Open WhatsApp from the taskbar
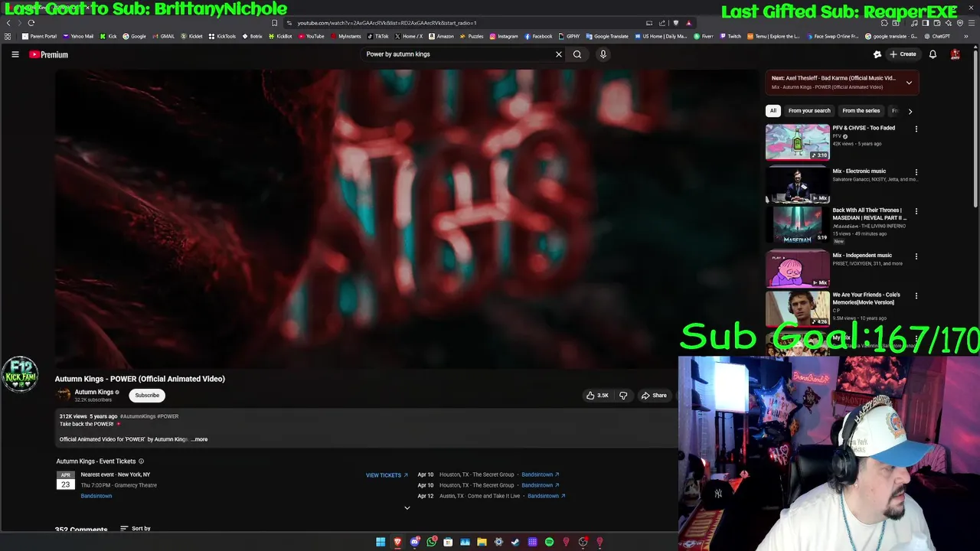The height and width of the screenshot is (551, 980). click(432, 542)
